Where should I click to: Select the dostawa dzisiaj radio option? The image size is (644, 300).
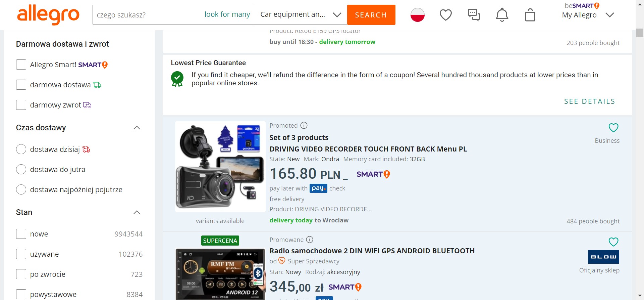[x=21, y=149]
